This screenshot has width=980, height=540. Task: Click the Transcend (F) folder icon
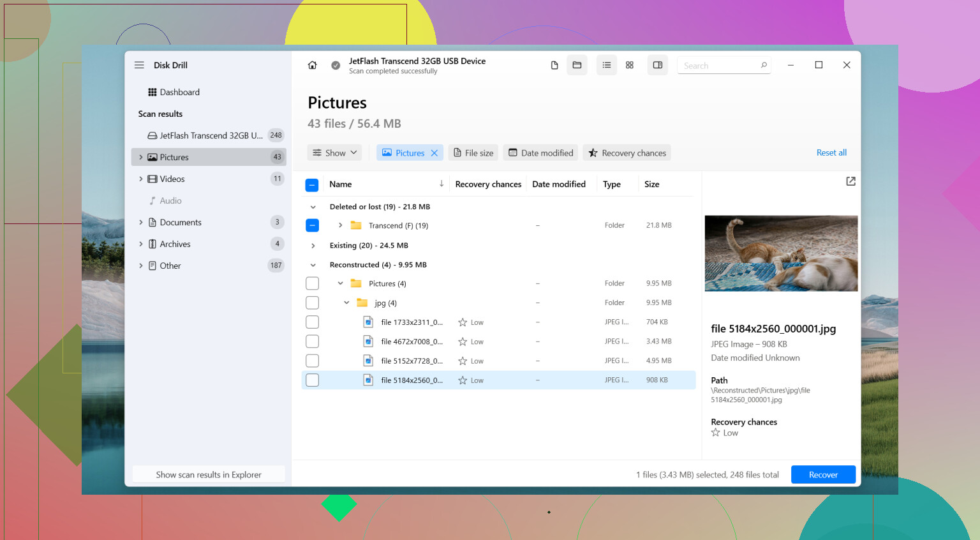356,225
